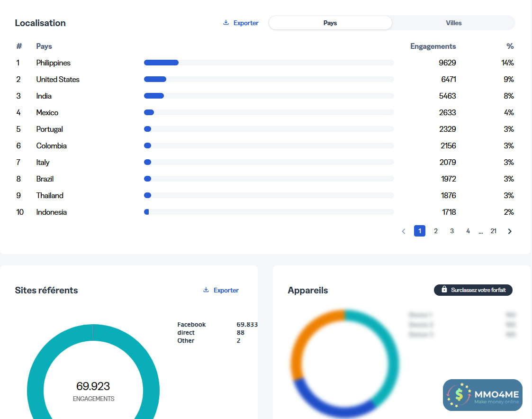Click the Mexico engagement bar
This screenshot has height=419, width=532.
point(149,112)
